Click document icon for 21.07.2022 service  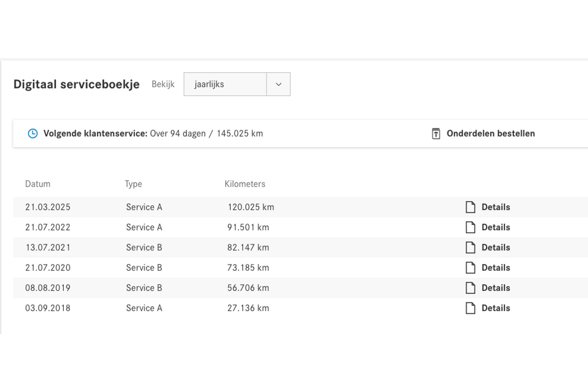(470, 227)
